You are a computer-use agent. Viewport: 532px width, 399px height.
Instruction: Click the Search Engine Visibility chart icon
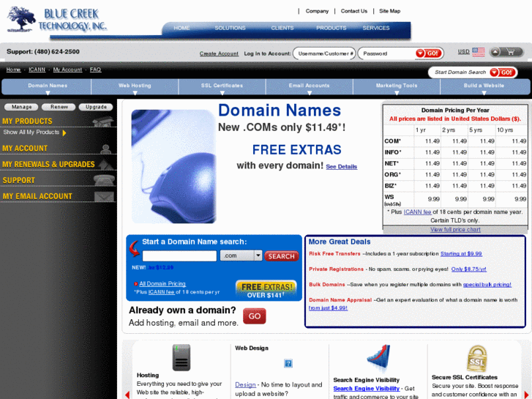point(378,359)
